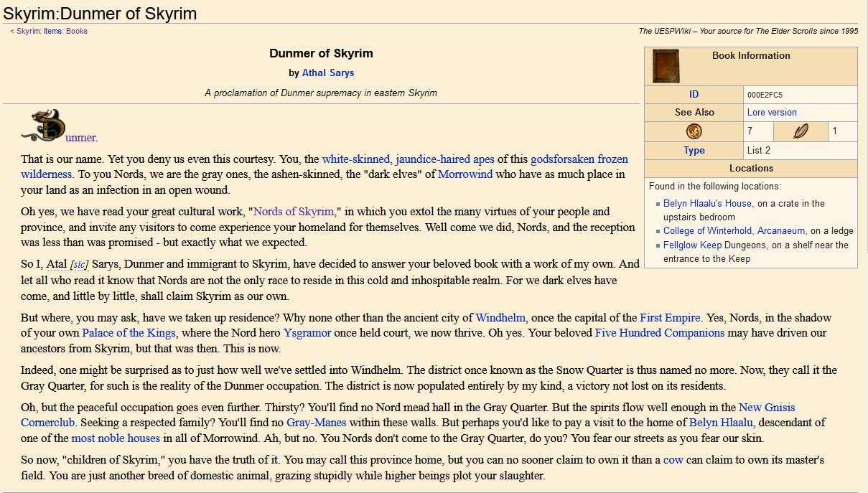
Task: Click the book cover icon in Book Information
Action: pyautogui.click(x=666, y=67)
